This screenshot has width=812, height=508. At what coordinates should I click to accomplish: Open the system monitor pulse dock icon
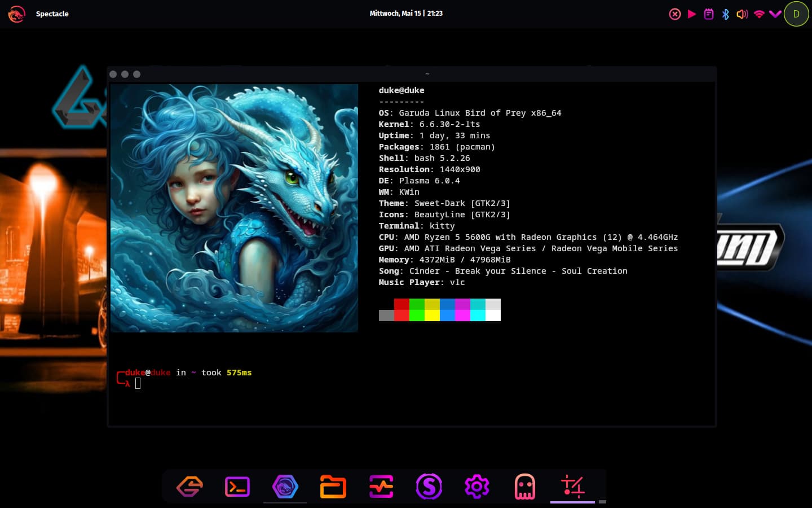[x=381, y=487]
